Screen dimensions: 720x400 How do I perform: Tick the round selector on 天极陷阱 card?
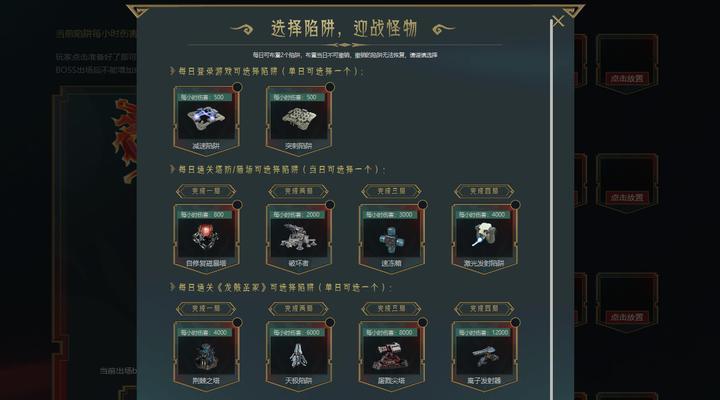click(x=330, y=322)
